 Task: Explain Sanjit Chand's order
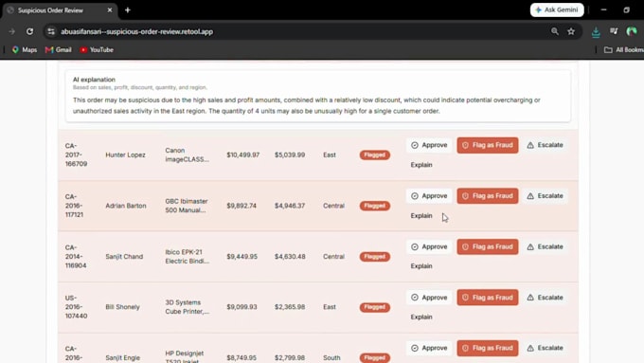coord(421,266)
